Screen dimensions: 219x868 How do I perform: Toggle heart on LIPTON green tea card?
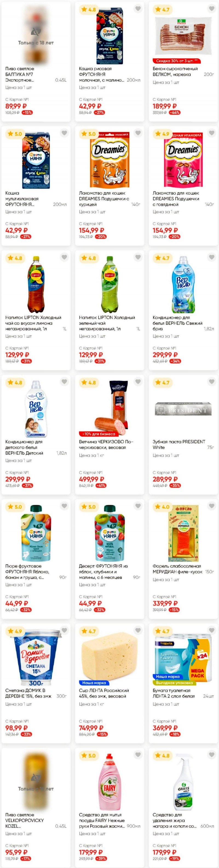pyautogui.click(x=138, y=257)
